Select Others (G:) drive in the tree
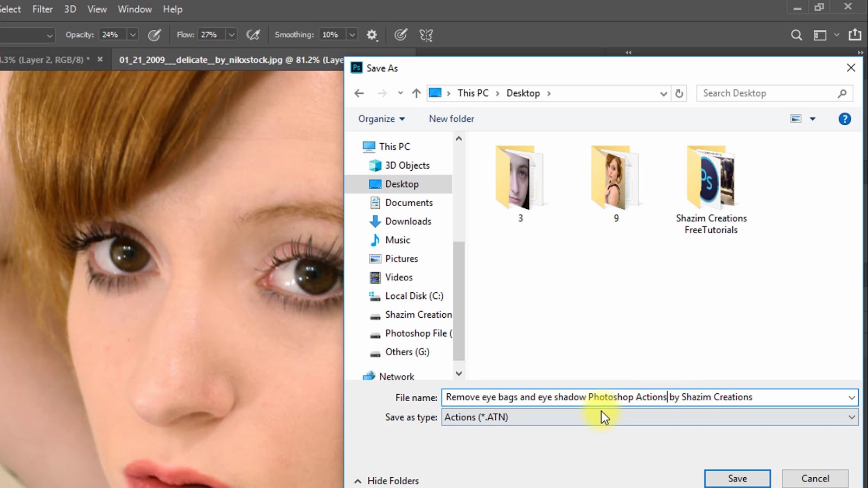The width and height of the screenshot is (868, 488). 407,352
